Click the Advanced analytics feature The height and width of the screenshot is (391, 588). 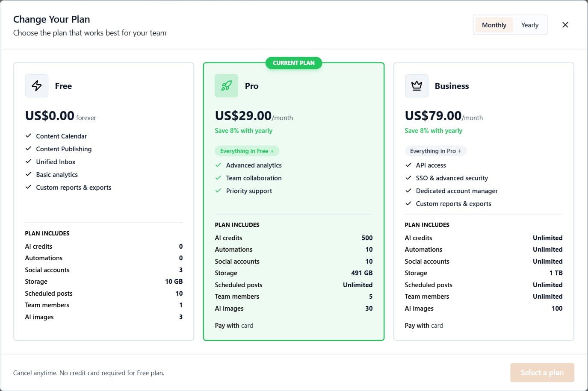click(254, 165)
